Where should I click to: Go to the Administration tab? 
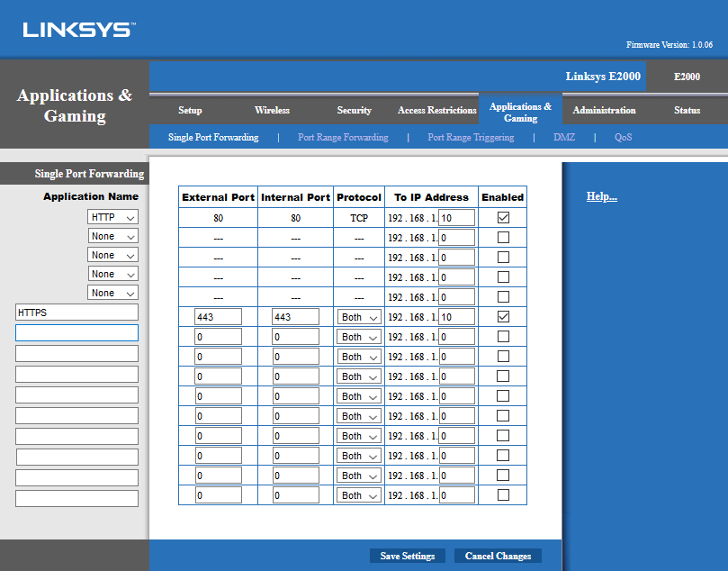click(x=604, y=110)
